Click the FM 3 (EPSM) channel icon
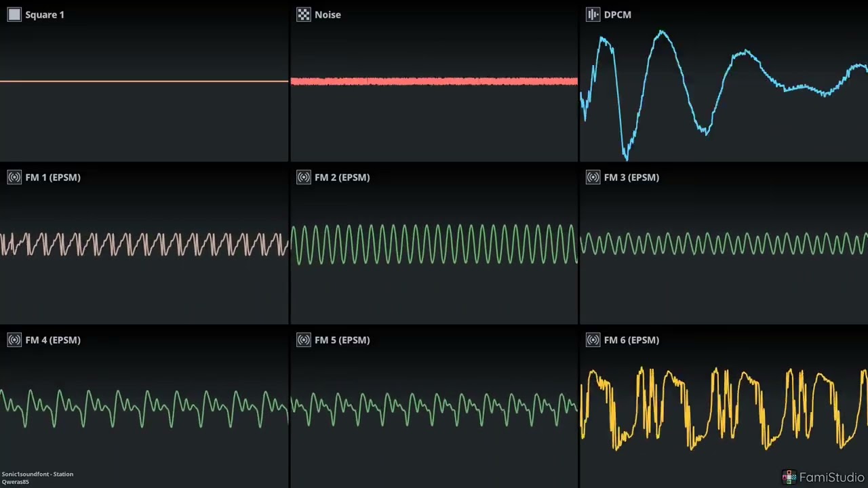Screen dimensions: 868x488 593,177
